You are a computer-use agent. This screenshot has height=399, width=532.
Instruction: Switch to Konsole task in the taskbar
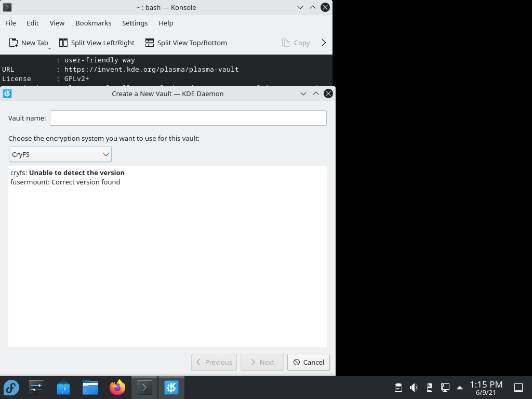coord(144,388)
